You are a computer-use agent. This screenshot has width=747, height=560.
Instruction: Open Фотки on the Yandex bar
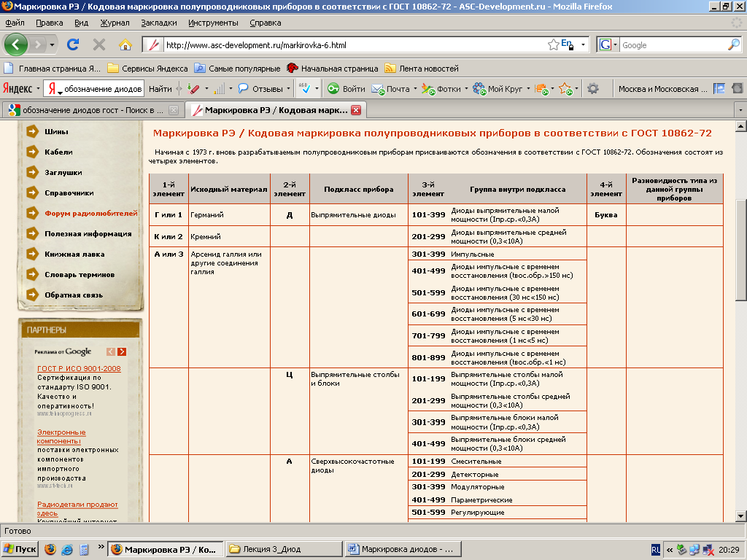click(441, 89)
